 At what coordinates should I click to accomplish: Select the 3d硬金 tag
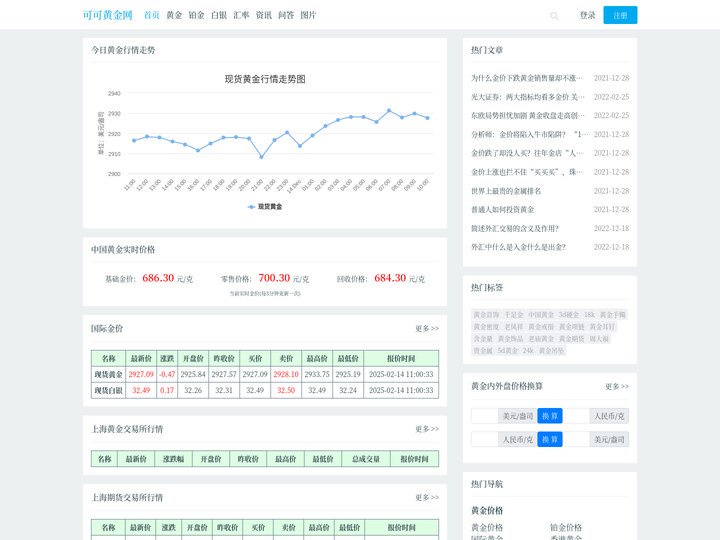pyautogui.click(x=569, y=315)
